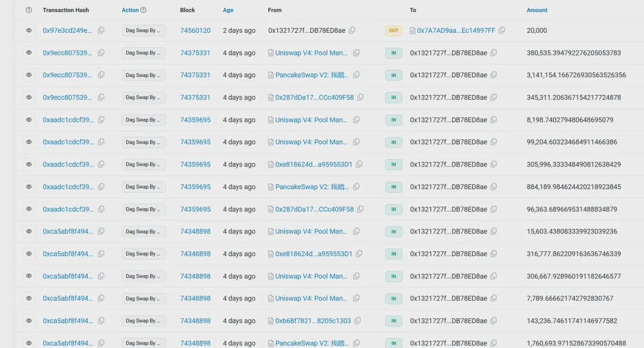Toggle the eye preview for the 20,000 row

(29, 30)
